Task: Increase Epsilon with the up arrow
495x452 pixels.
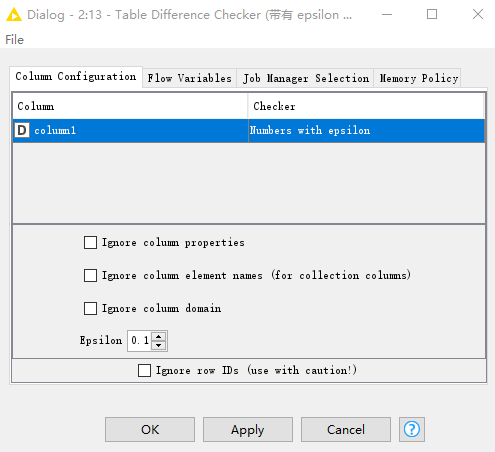Action: pos(159,336)
